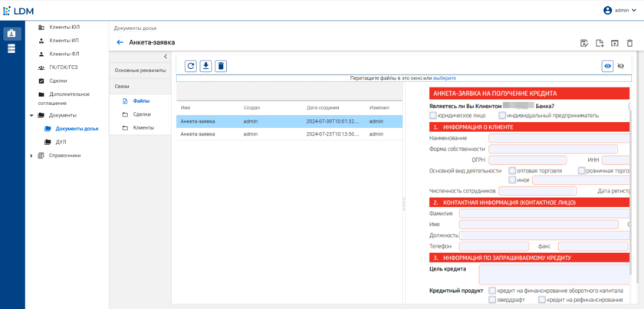Open the briefcase section in left sidebar
The width and height of the screenshot is (644, 309).
[x=11, y=34]
